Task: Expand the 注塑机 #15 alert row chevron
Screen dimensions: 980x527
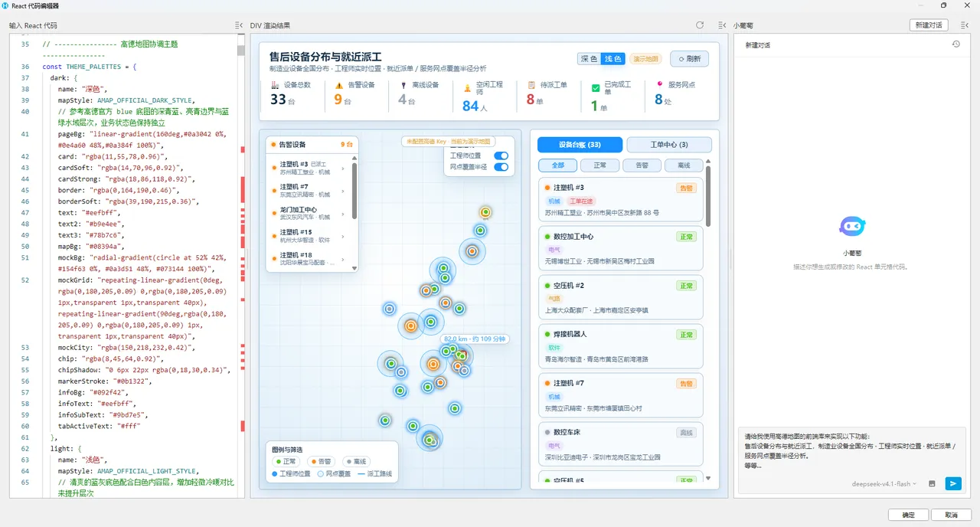Action: tap(343, 236)
